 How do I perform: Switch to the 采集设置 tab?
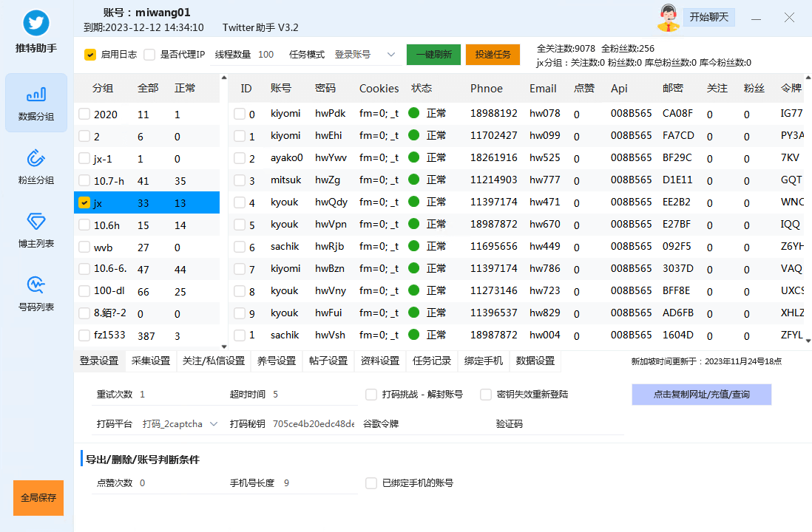click(x=151, y=362)
